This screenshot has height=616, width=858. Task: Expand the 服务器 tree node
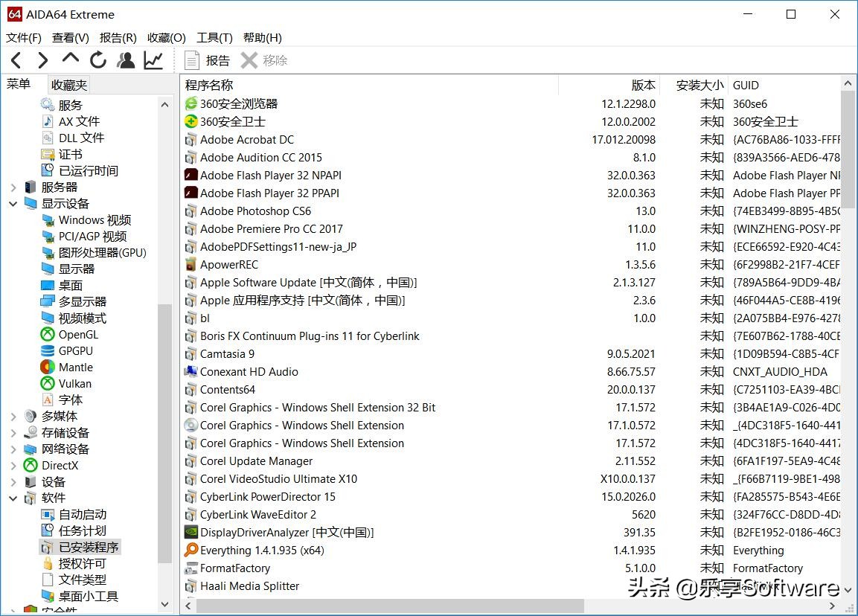click(x=13, y=187)
